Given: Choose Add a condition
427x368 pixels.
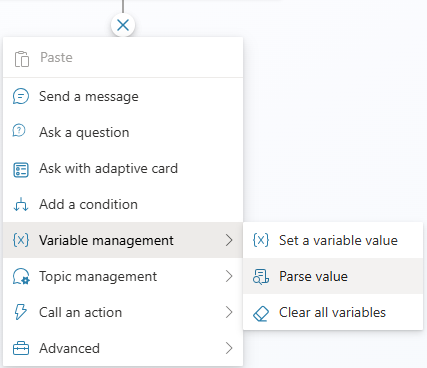Looking at the screenshot, I should [123, 204].
